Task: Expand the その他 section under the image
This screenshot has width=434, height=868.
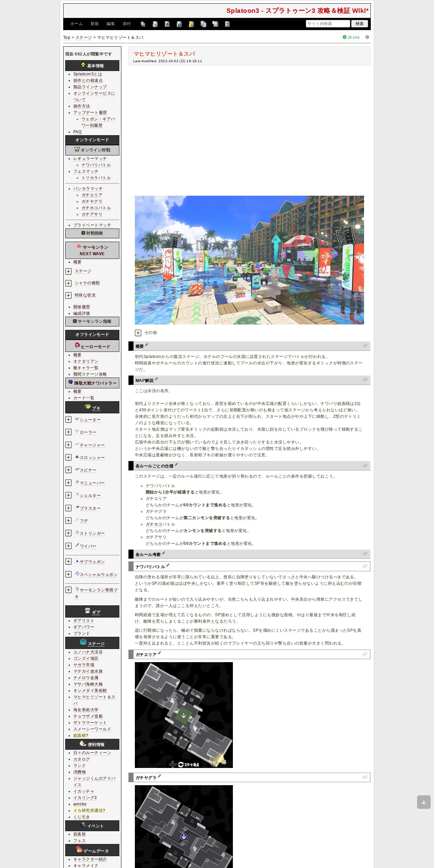Action: [138, 333]
